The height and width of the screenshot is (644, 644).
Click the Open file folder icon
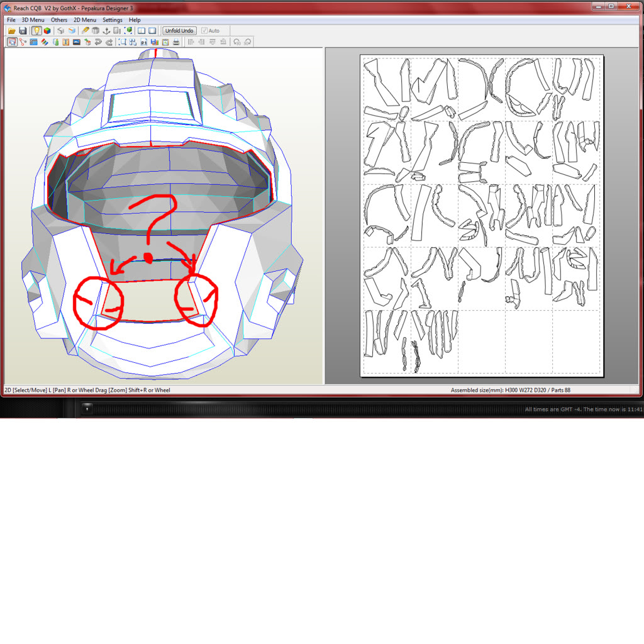12,31
